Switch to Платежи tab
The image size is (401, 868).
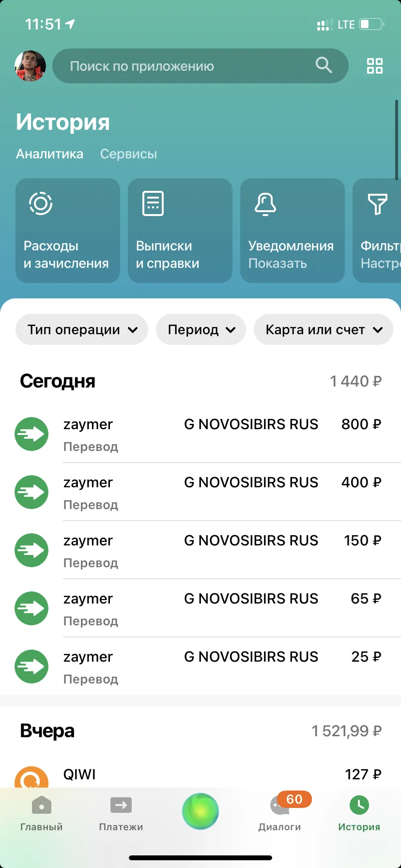121,813
